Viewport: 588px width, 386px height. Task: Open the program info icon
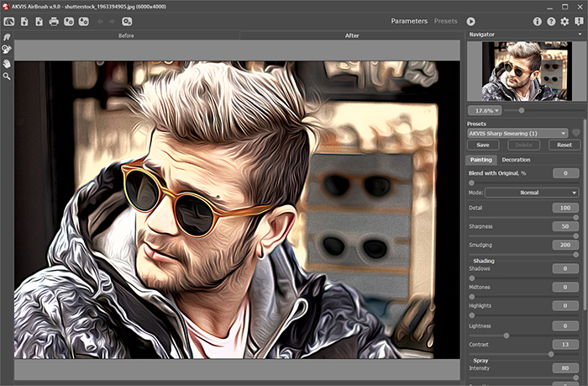point(538,21)
